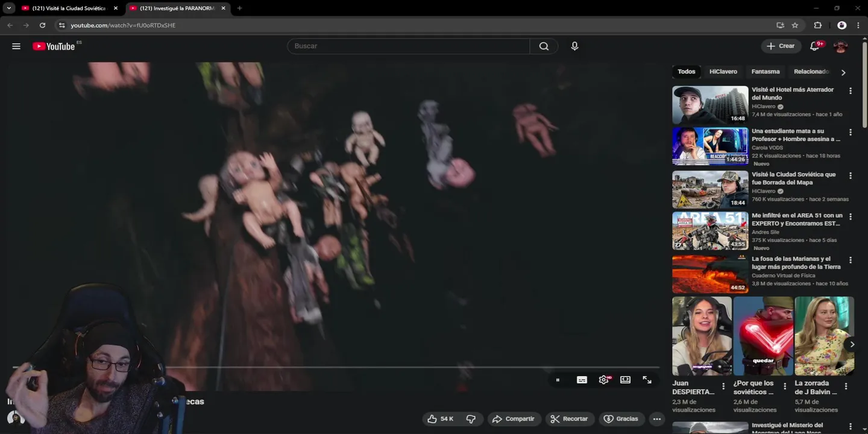Enter fullscreen mode in the player
The image size is (868, 434).
647,380
